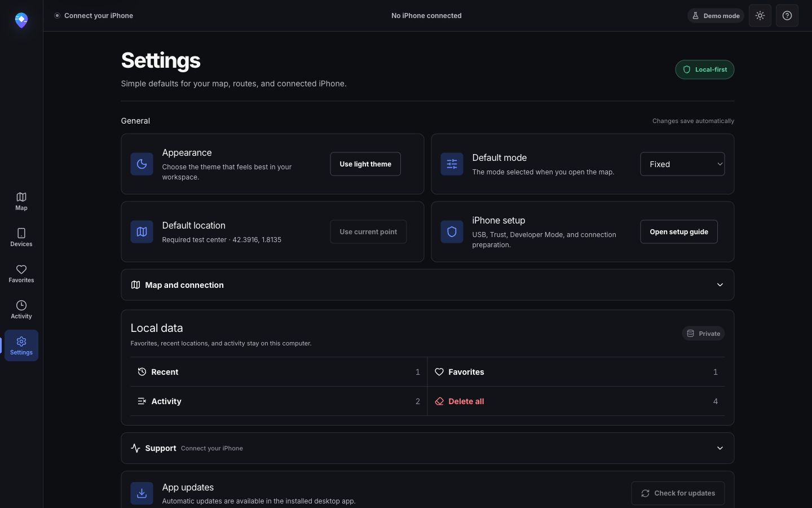Click the Appearance moon icon

pyautogui.click(x=142, y=164)
